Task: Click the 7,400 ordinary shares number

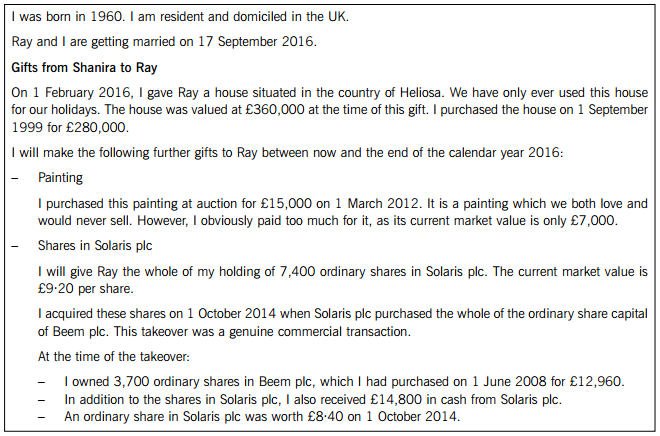Action: pyautogui.click(x=297, y=271)
